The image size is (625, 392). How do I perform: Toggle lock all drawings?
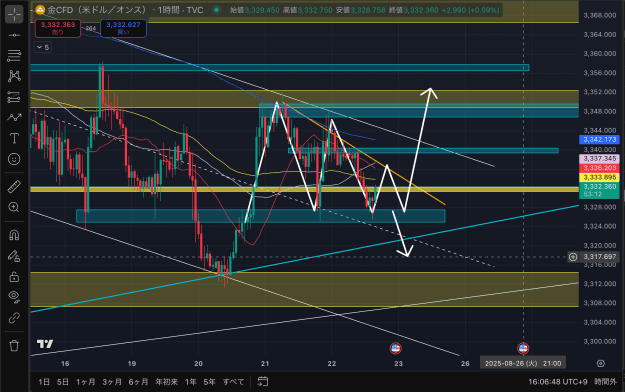coord(14,276)
